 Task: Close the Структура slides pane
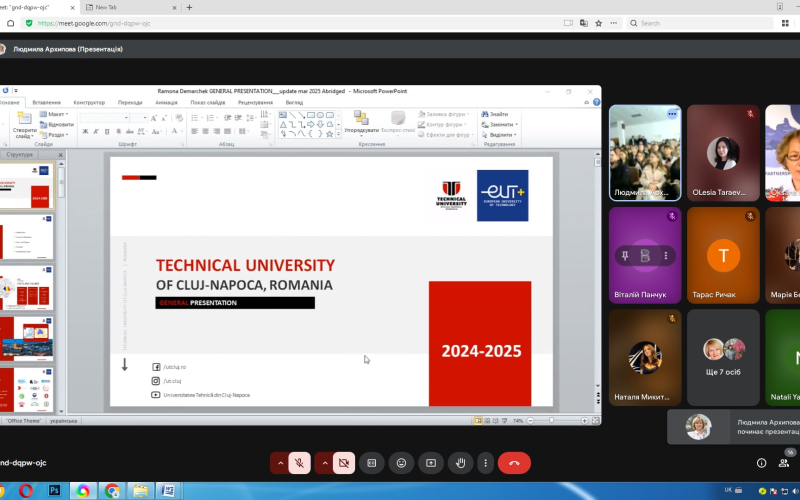60,155
